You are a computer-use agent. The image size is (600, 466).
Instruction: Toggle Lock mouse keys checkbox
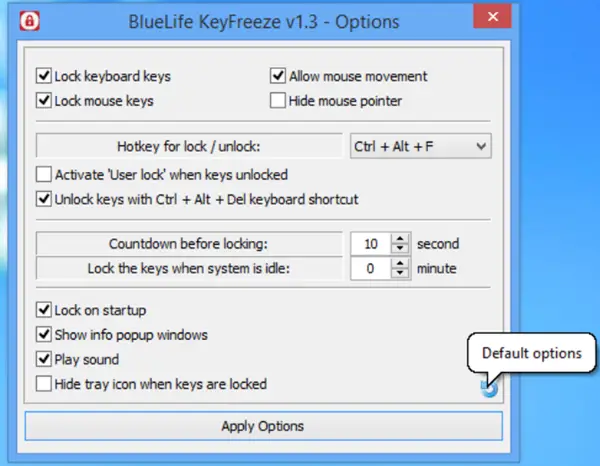(x=44, y=101)
